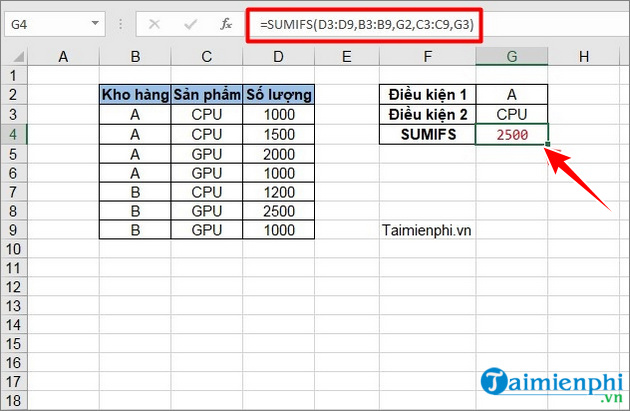Click the 'Sản phẩm' header cell
This screenshot has height=411, width=630.
[207, 95]
